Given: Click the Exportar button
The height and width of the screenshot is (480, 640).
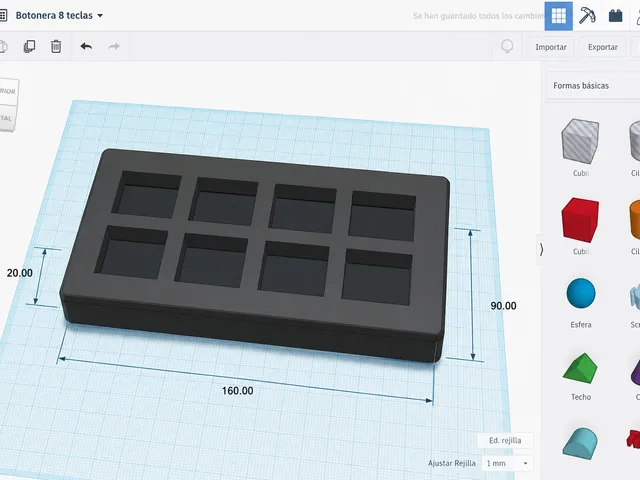Looking at the screenshot, I should (602, 47).
